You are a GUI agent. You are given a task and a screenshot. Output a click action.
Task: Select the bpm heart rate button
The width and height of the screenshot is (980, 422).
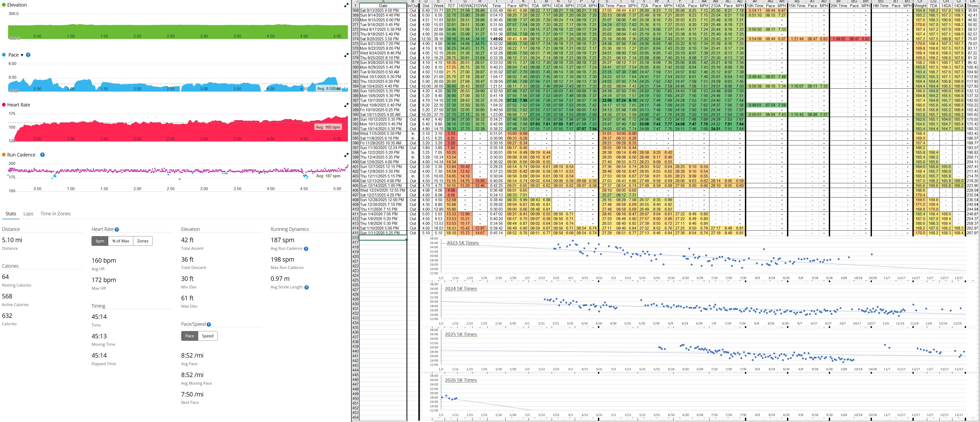[x=100, y=241]
